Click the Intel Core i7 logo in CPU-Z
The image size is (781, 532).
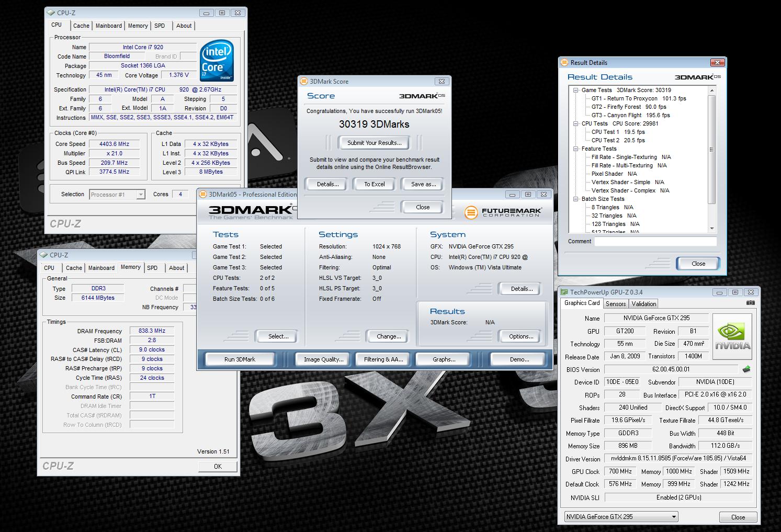(x=217, y=61)
